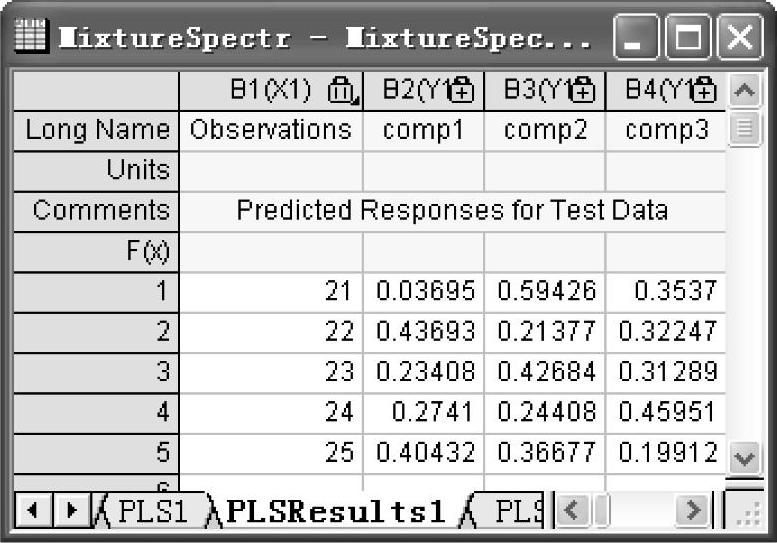
Task: Click the lock icon on B4 column header
Action: coord(705,91)
